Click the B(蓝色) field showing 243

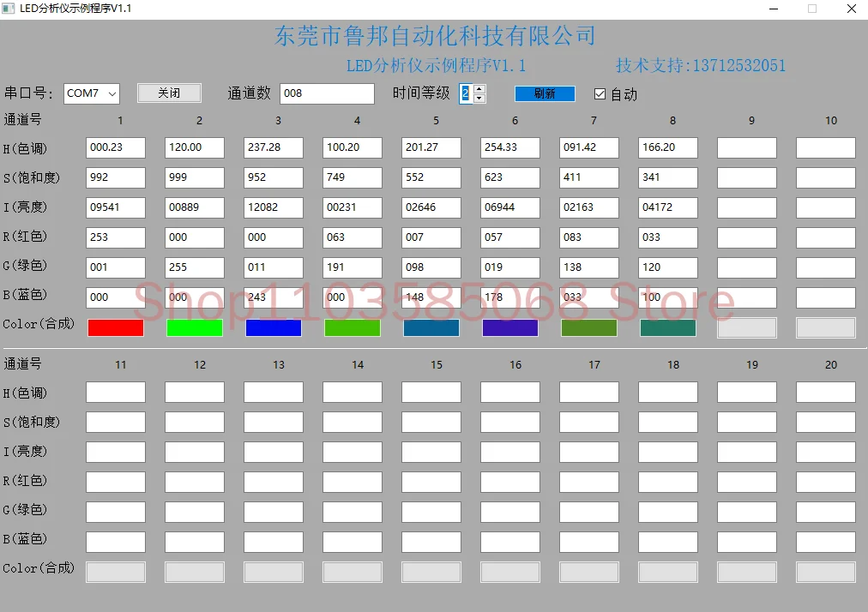pos(274,297)
